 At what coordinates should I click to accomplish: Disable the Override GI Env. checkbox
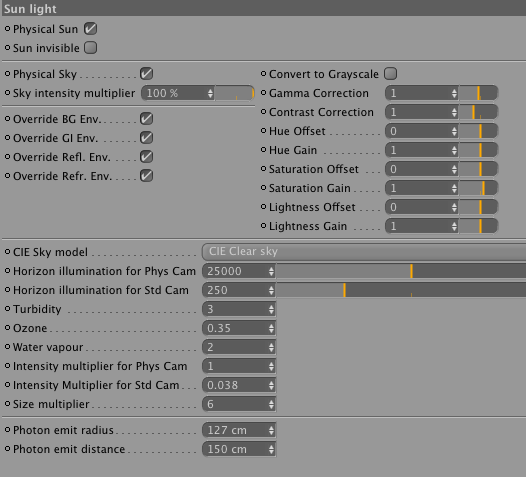point(147,138)
